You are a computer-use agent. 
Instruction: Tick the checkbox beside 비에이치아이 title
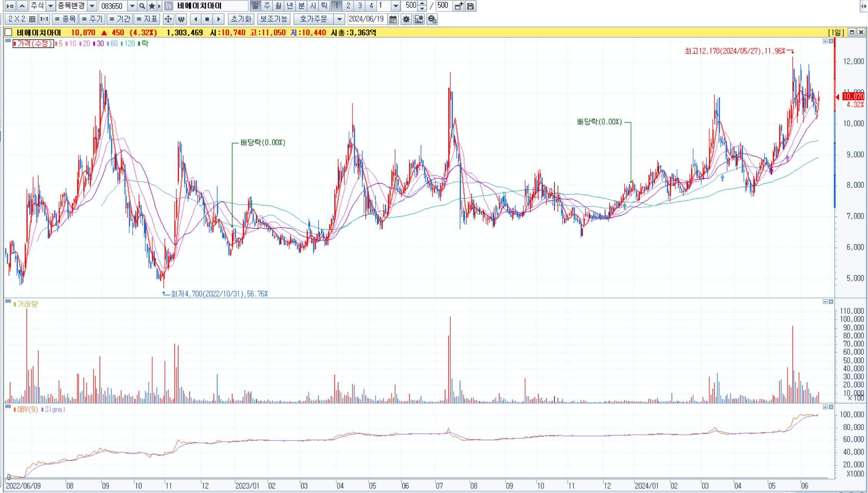pyautogui.click(x=9, y=33)
